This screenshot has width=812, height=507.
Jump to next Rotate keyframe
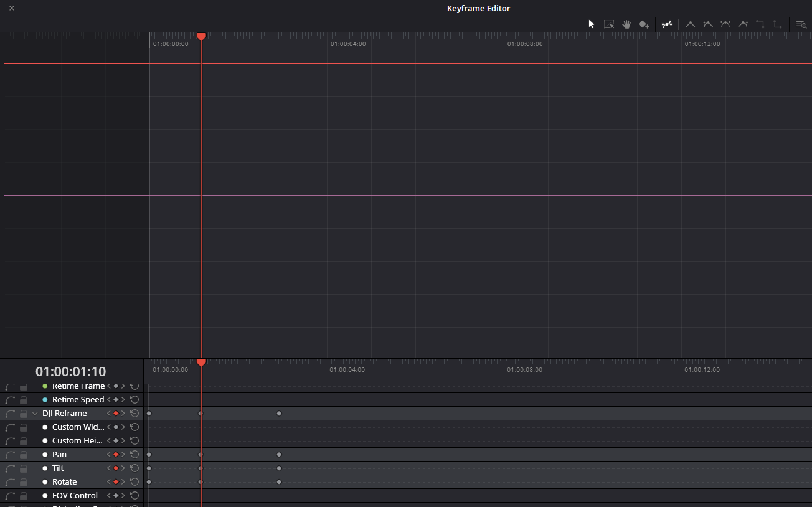123,481
